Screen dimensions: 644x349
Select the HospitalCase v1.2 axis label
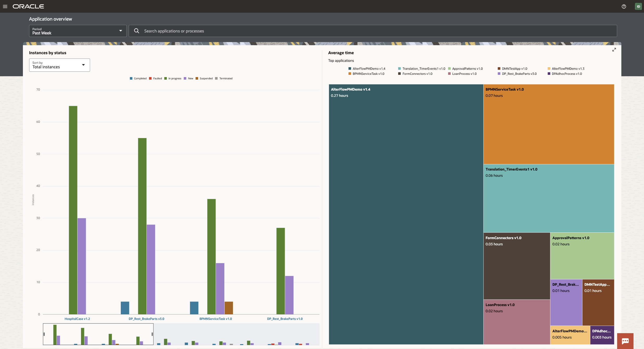[x=77, y=319]
